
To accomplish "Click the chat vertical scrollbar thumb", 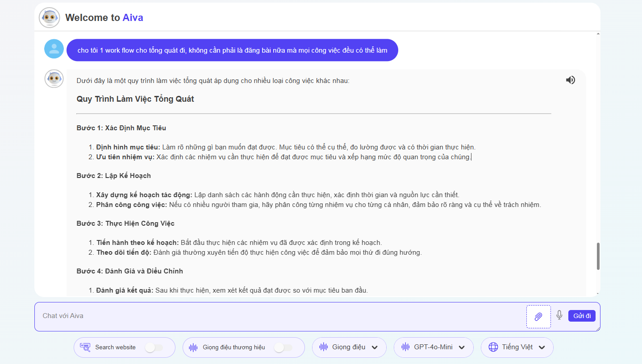I will coord(598,256).
